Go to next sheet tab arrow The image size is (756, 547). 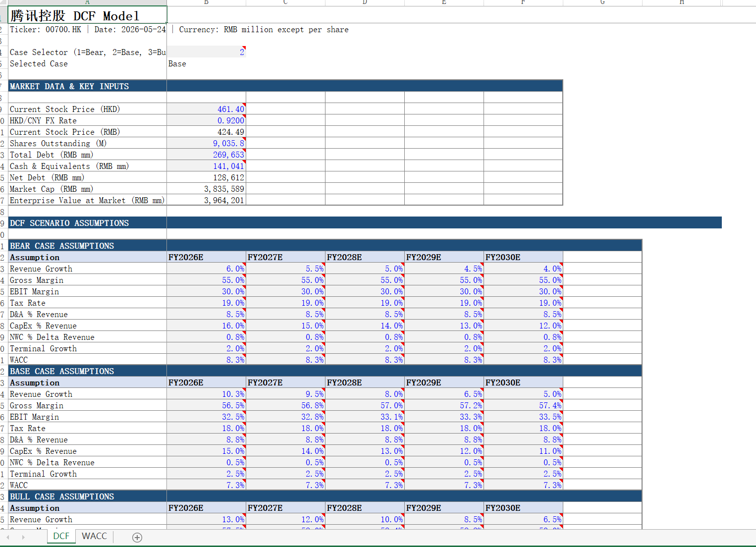click(x=23, y=537)
